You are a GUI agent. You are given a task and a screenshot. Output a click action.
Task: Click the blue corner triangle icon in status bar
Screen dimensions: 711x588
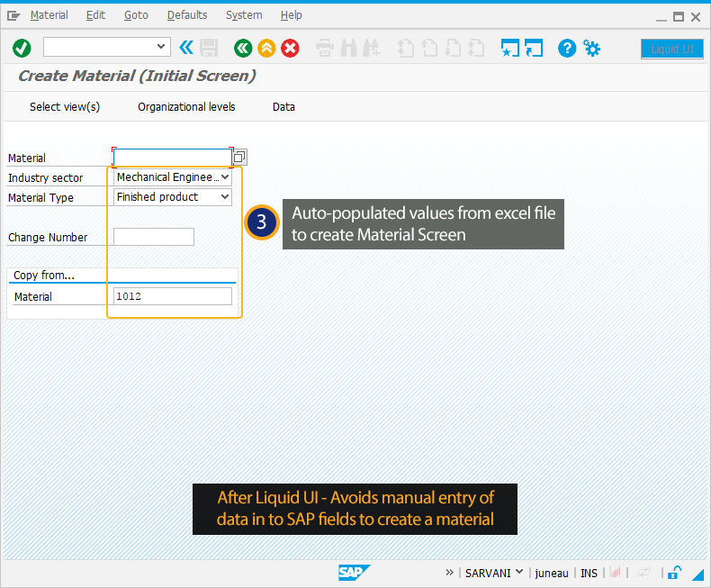(x=697, y=574)
